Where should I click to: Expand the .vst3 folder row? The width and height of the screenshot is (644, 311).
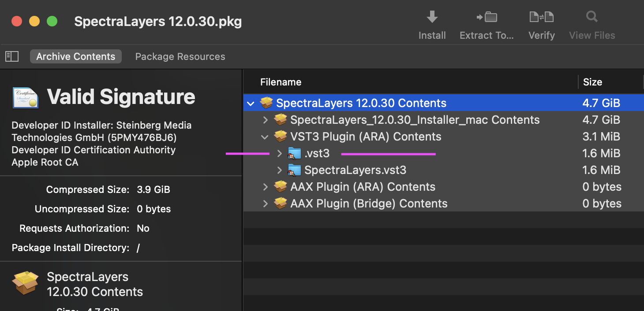point(279,153)
